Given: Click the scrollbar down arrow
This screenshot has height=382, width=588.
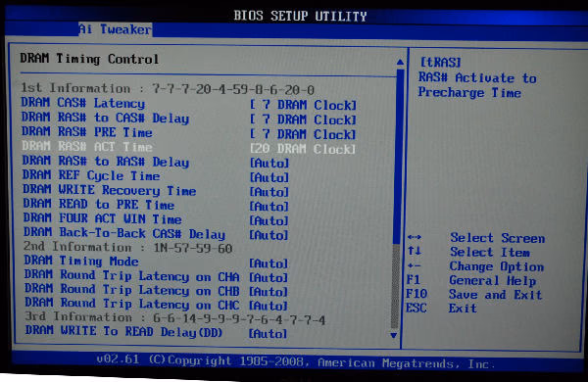Looking at the screenshot, I should [x=393, y=336].
